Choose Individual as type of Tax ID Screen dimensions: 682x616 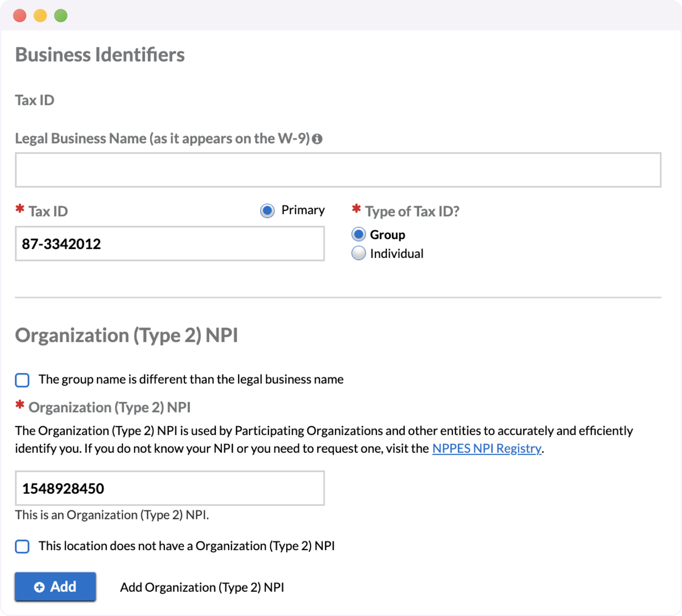358,253
